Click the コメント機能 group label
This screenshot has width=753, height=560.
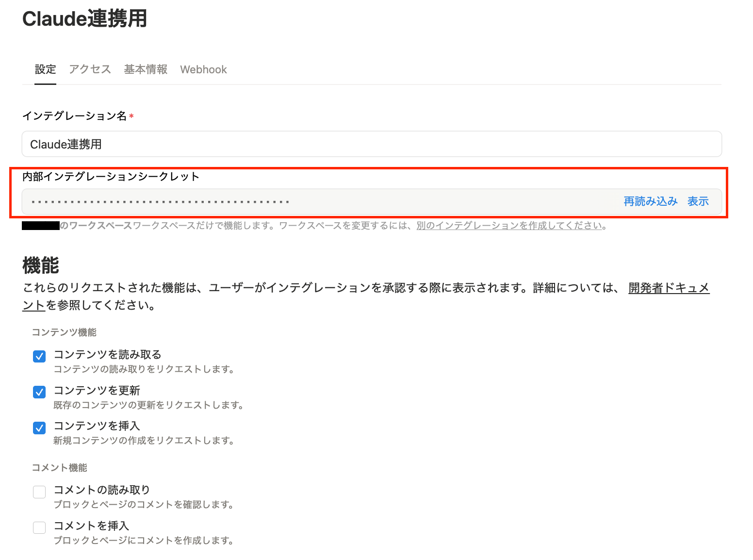(x=59, y=468)
